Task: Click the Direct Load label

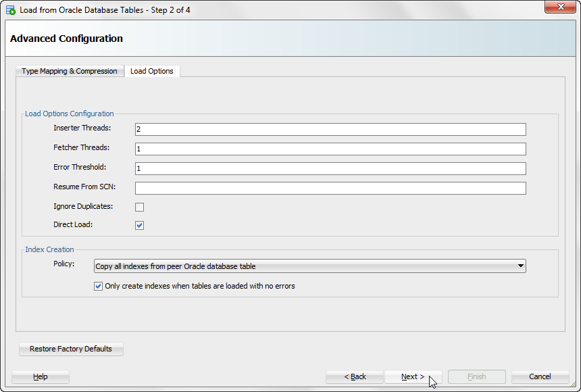Action: click(73, 225)
